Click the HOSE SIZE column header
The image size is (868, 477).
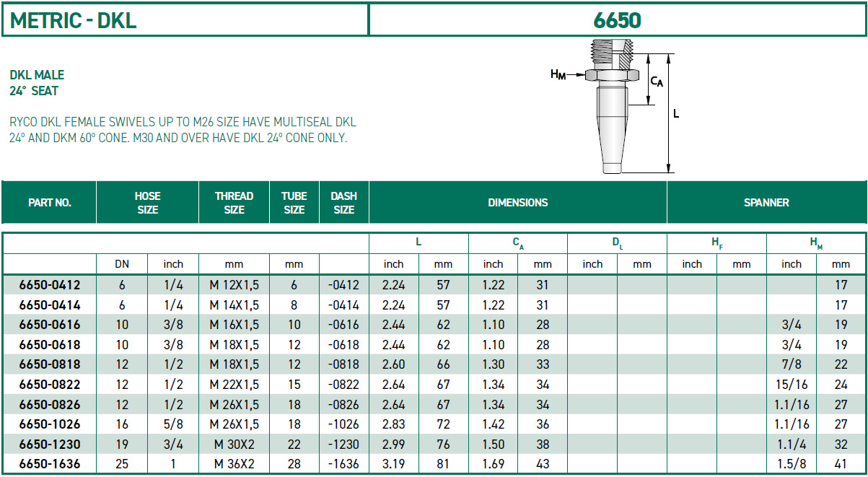coord(147,203)
